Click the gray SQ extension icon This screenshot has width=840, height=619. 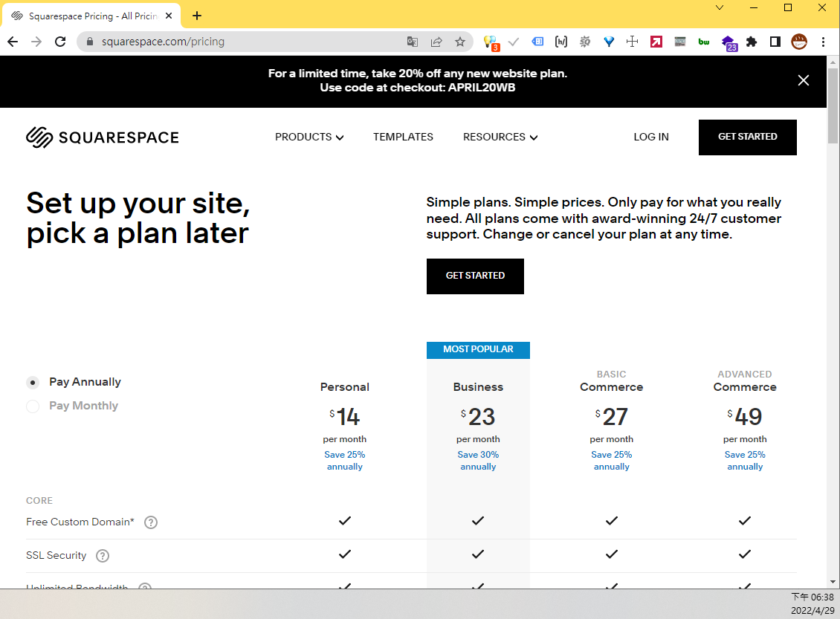click(585, 42)
